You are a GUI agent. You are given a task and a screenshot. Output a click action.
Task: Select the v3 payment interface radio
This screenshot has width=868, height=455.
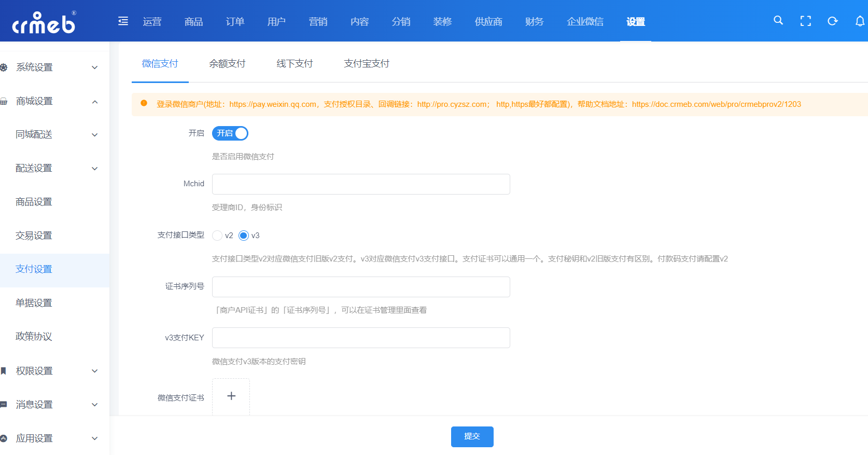click(x=244, y=236)
